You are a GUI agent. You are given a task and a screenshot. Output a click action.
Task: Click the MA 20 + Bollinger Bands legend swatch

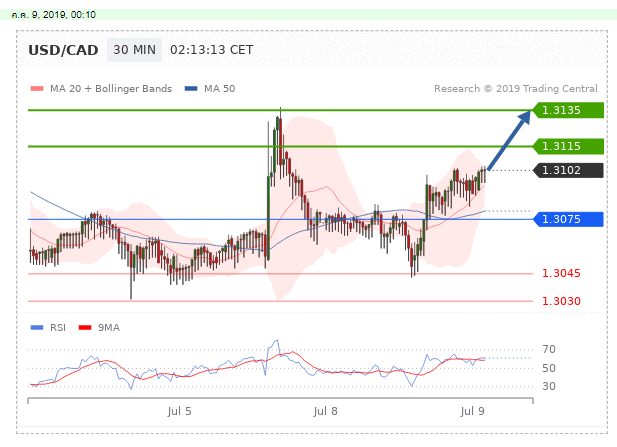point(37,89)
